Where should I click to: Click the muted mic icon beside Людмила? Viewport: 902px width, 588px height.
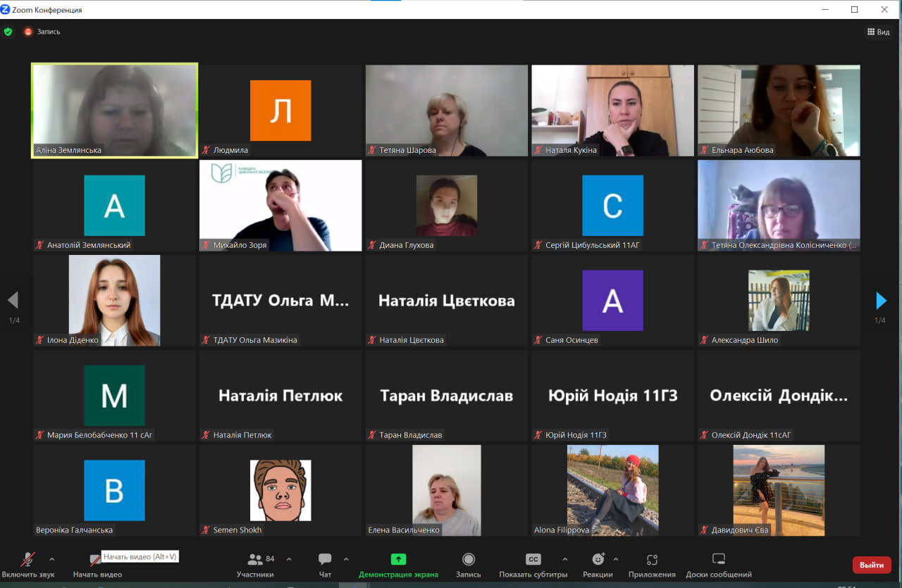206,150
